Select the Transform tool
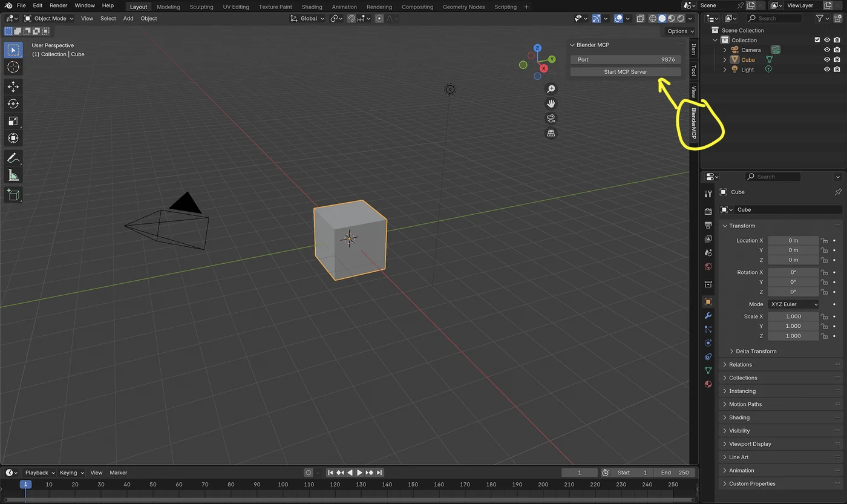The image size is (847, 504). click(13, 138)
